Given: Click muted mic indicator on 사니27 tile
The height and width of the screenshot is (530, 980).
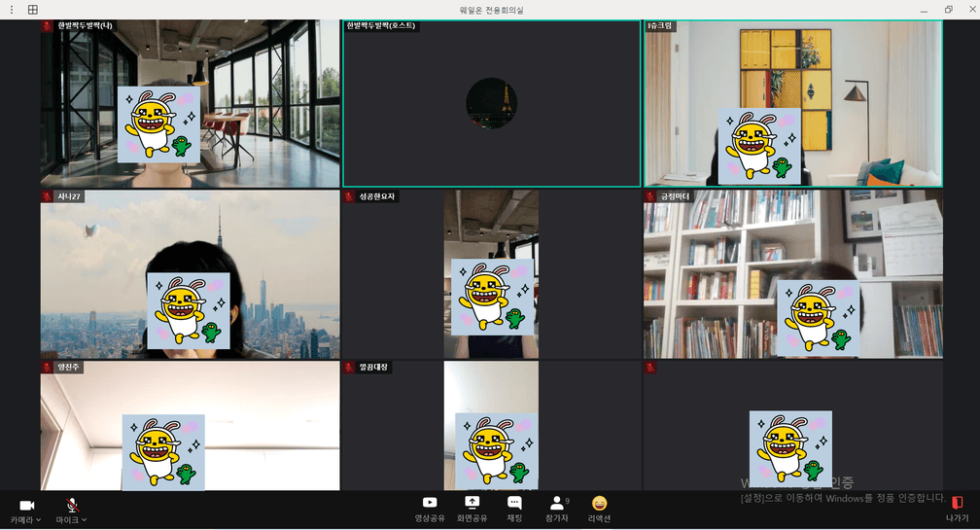Looking at the screenshot, I should click(48, 196).
